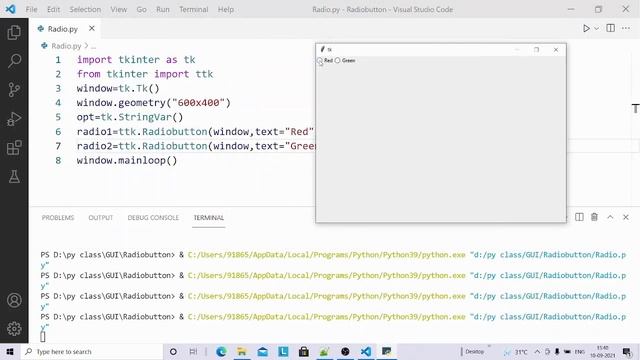Maximize panel size with the chevron up
The width and height of the screenshot is (640, 360).
coord(610,217)
